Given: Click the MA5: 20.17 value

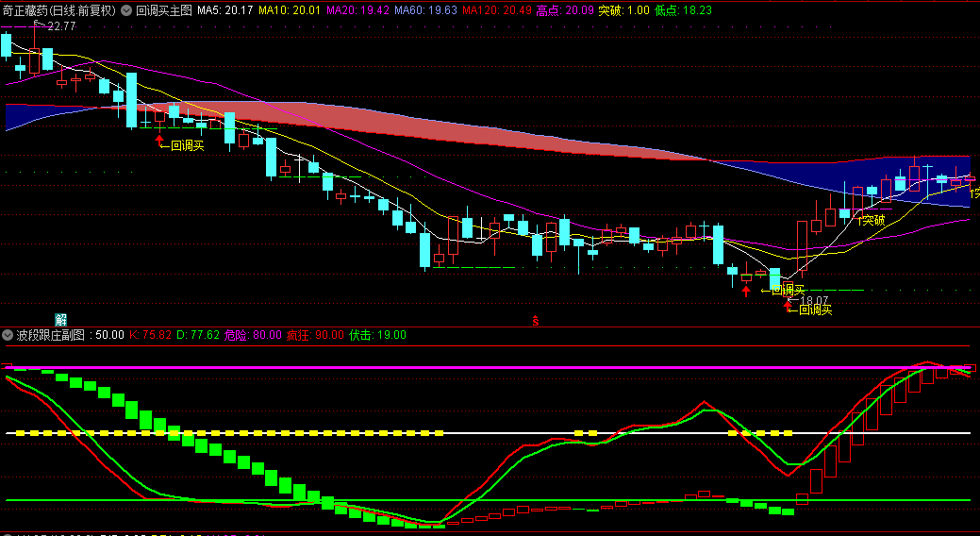Looking at the screenshot, I should pos(225,10).
